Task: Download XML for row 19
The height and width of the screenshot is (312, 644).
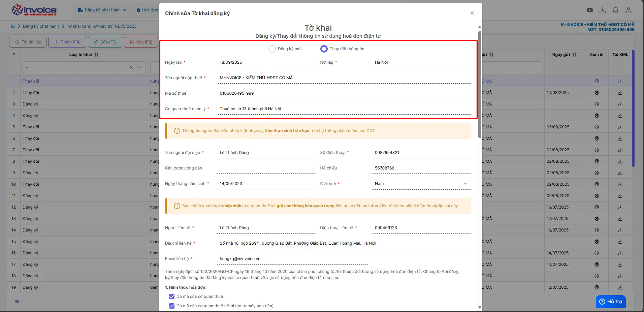Action: pyautogui.click(x=620, y=287)
